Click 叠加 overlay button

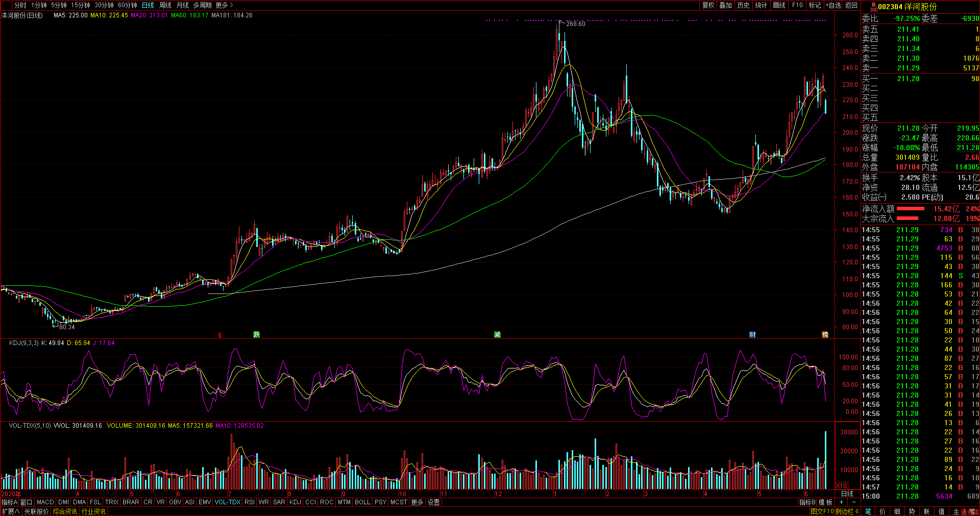[725, 5]
